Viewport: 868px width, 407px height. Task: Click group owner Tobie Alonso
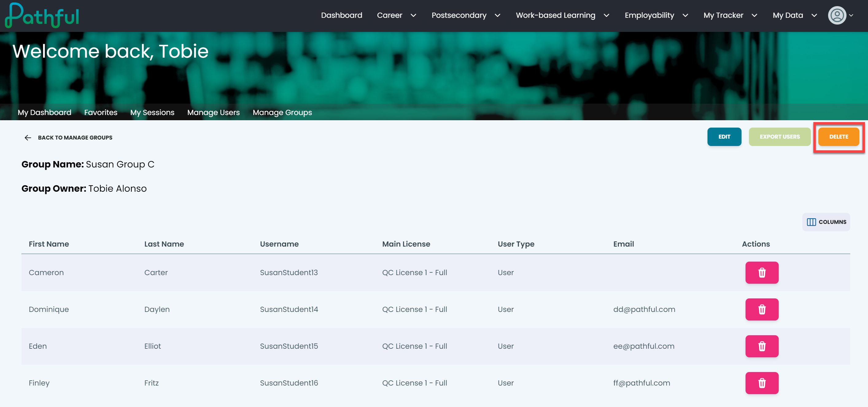click(118, 189)
